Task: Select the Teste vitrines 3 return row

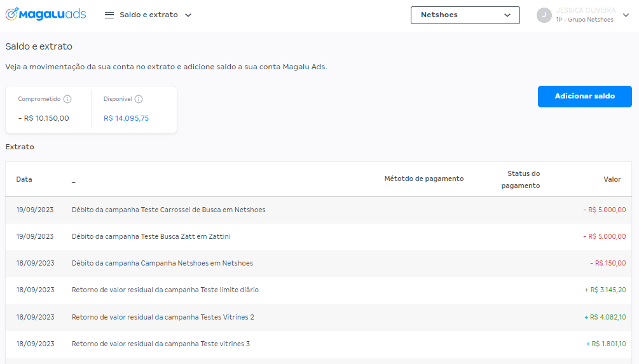Action: tap(319, 344)
